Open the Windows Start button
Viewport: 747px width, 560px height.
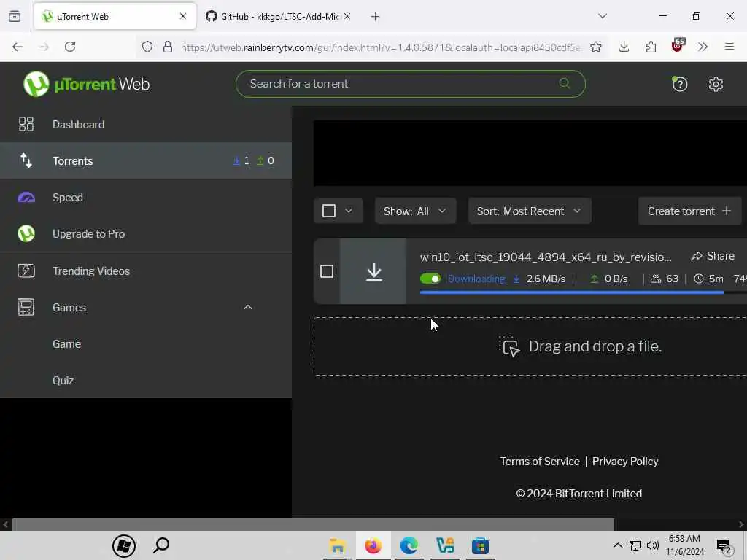click(x=124, y=545)
